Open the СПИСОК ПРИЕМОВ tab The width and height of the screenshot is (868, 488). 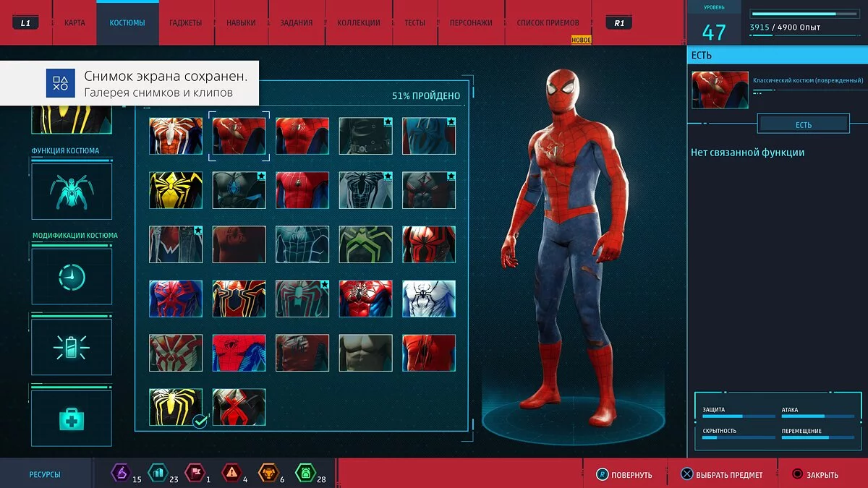point(548,22)
